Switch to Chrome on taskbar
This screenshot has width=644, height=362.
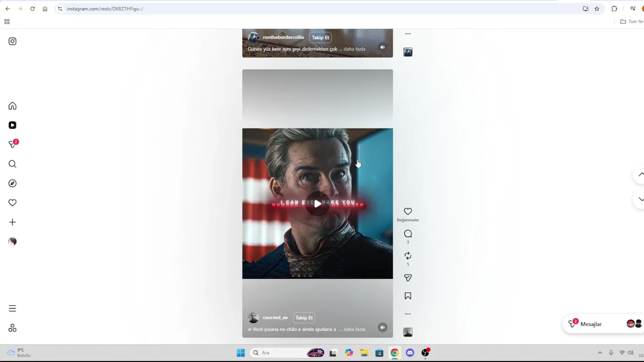tap(394, 353)
